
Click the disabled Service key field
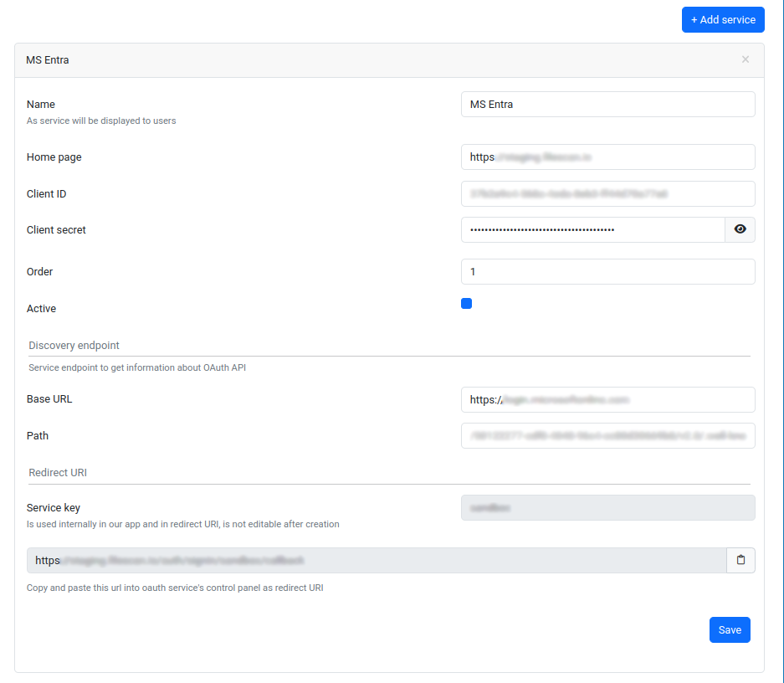coord(608,507)
